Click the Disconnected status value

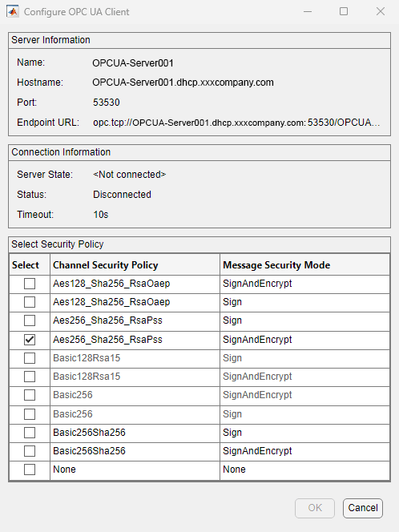click(122, 195)
